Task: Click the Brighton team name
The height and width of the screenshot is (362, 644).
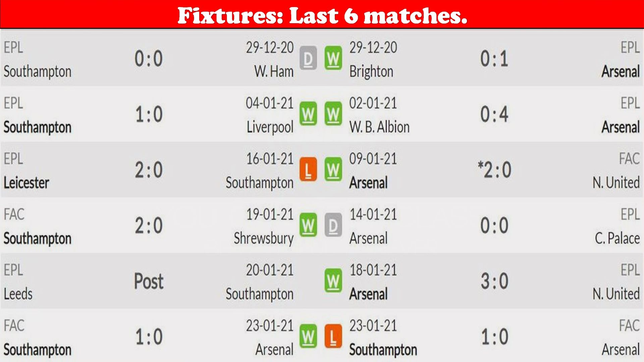Action: click(x=371, y=72)
